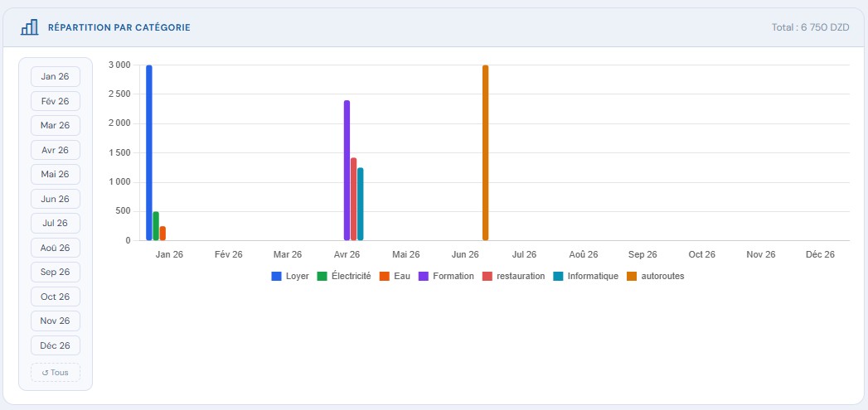
Task: Click the Nov 26 x-axis label
Action: 761,254
